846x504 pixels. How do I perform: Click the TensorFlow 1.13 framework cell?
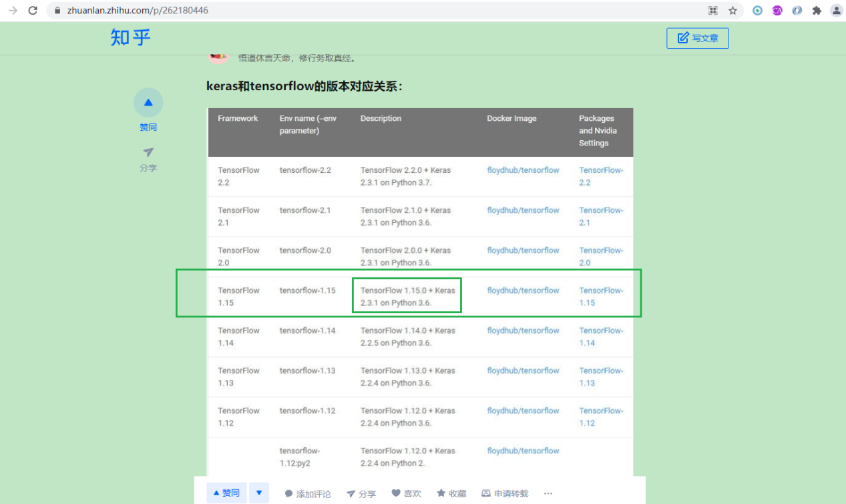[x=238, y=376]
